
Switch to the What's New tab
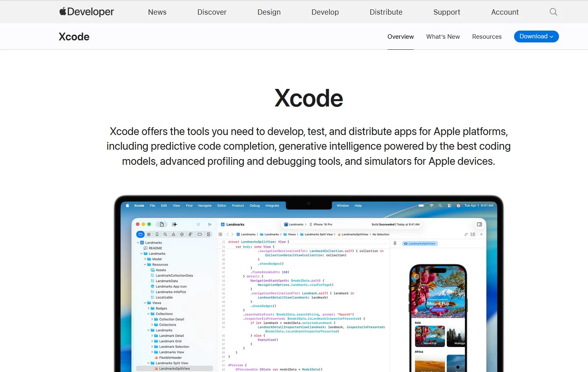[443, 37]
